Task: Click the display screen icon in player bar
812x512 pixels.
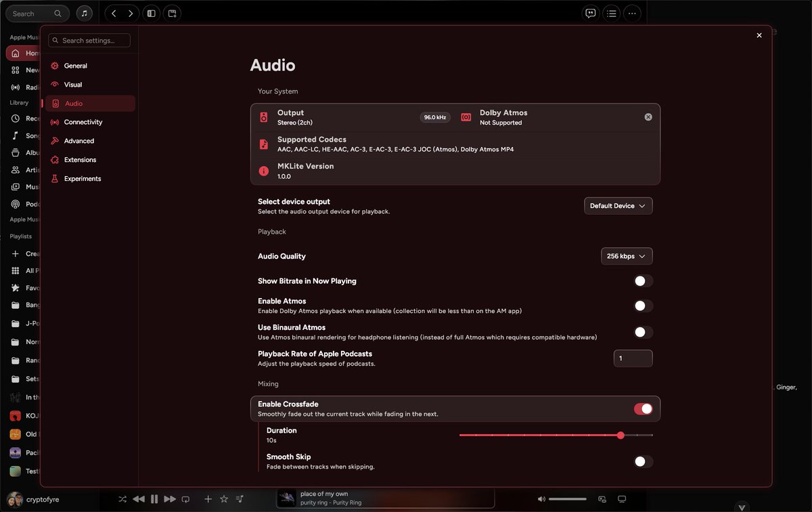Action: [x=623, y=499]
